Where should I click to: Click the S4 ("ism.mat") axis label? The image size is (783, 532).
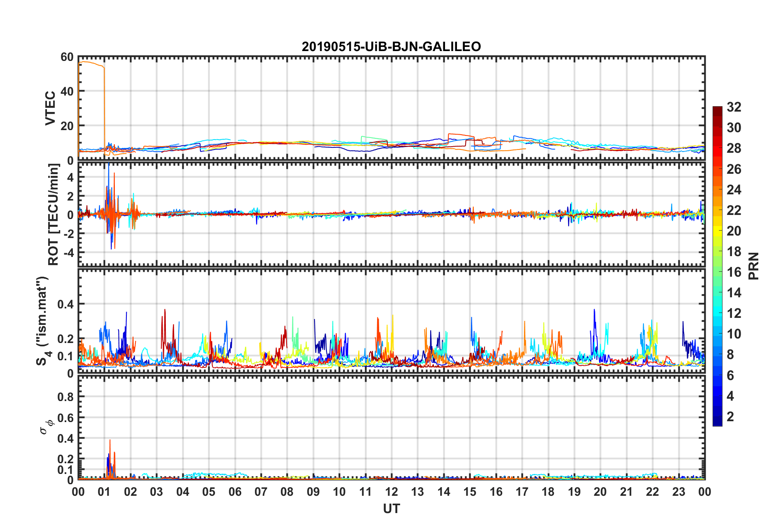point(42,321)
